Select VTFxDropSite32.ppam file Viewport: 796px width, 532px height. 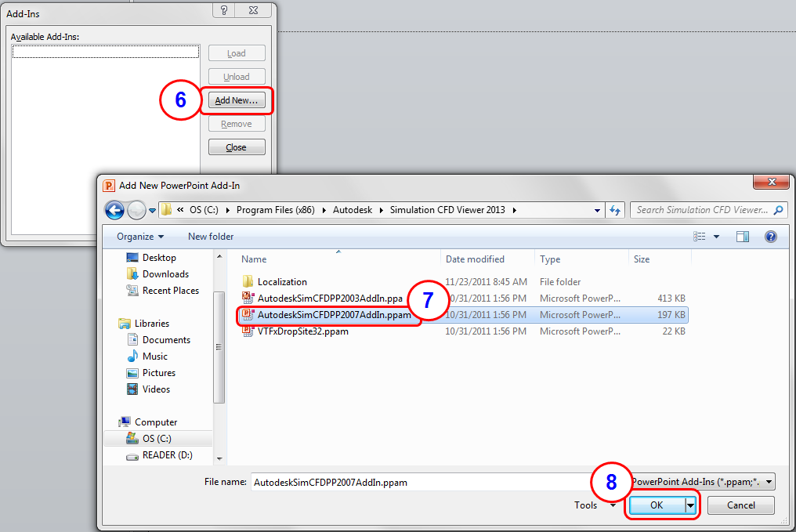pyautogui.click(x=302, y=331)
